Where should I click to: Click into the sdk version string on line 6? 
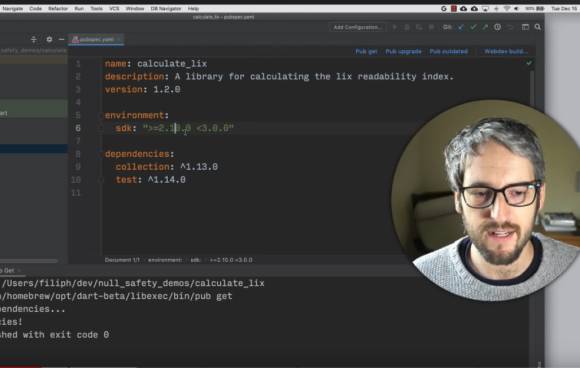(189, 128)
